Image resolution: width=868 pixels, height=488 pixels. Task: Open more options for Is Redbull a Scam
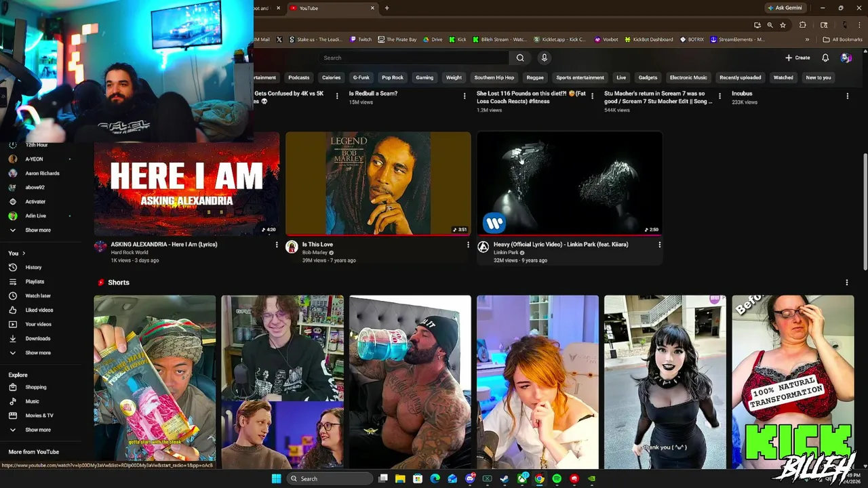pos(465,96)
